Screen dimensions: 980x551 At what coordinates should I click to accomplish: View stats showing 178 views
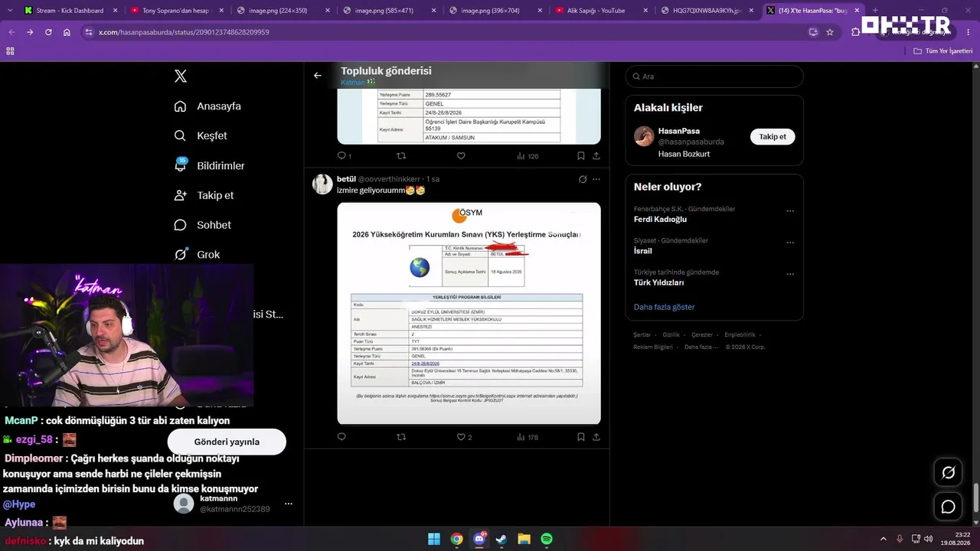(528, 437)
